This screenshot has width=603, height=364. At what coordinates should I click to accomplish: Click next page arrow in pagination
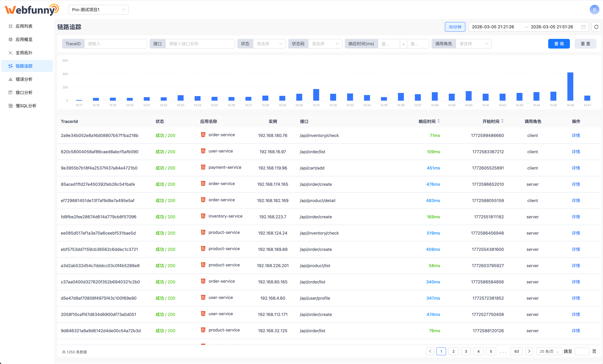(529, 351)
